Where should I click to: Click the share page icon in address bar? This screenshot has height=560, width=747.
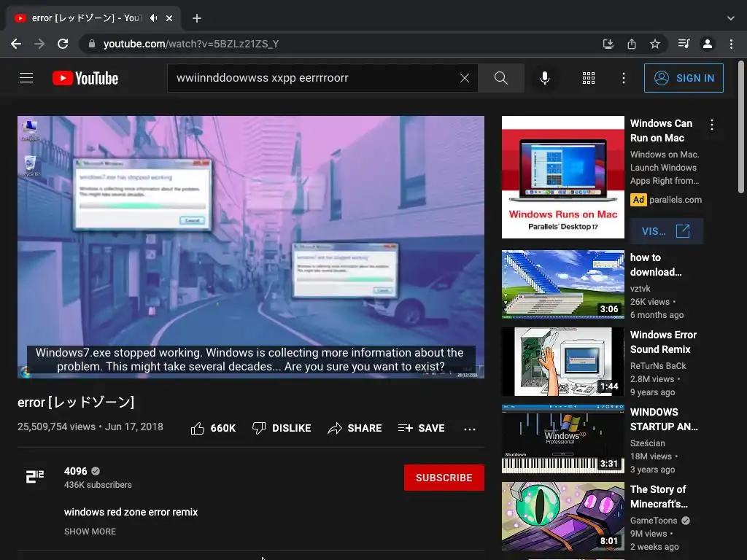click(x=632, y=44)
